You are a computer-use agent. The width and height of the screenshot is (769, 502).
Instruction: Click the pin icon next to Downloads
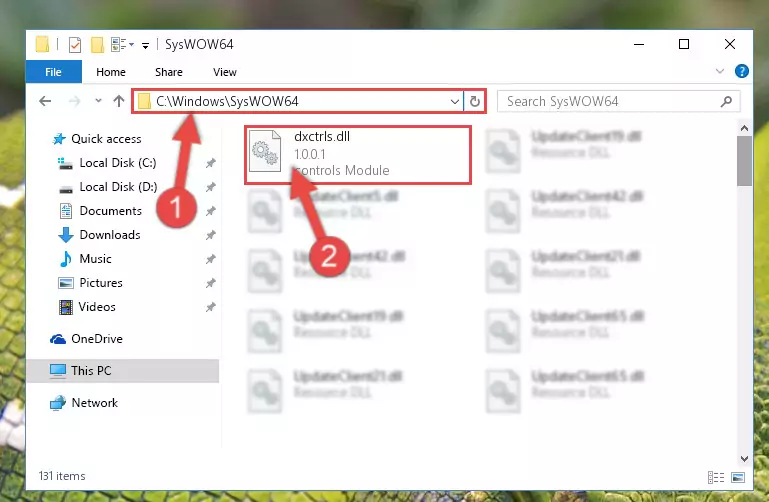point(210,235)
